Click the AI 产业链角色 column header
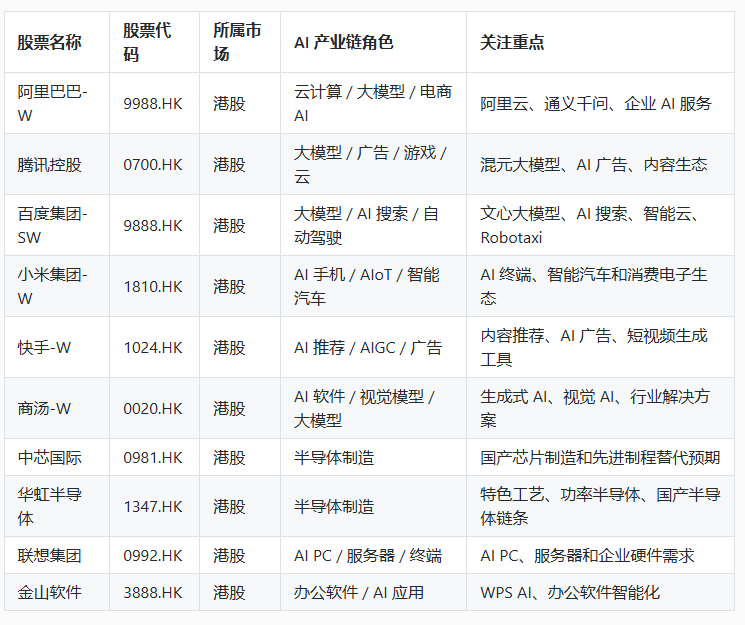 click(373, 42)
